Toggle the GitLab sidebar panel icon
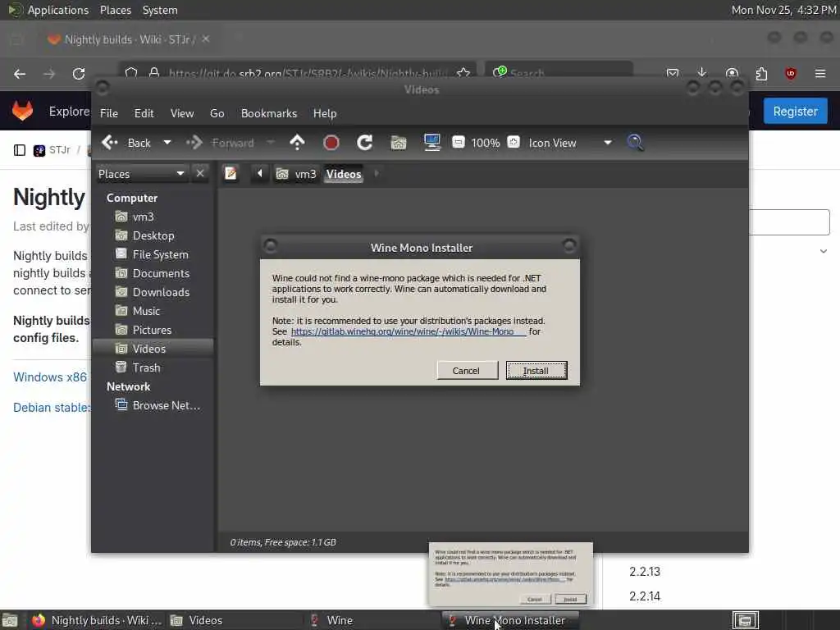The width and height of the screenshot is (840, 630). coord(20,150)
